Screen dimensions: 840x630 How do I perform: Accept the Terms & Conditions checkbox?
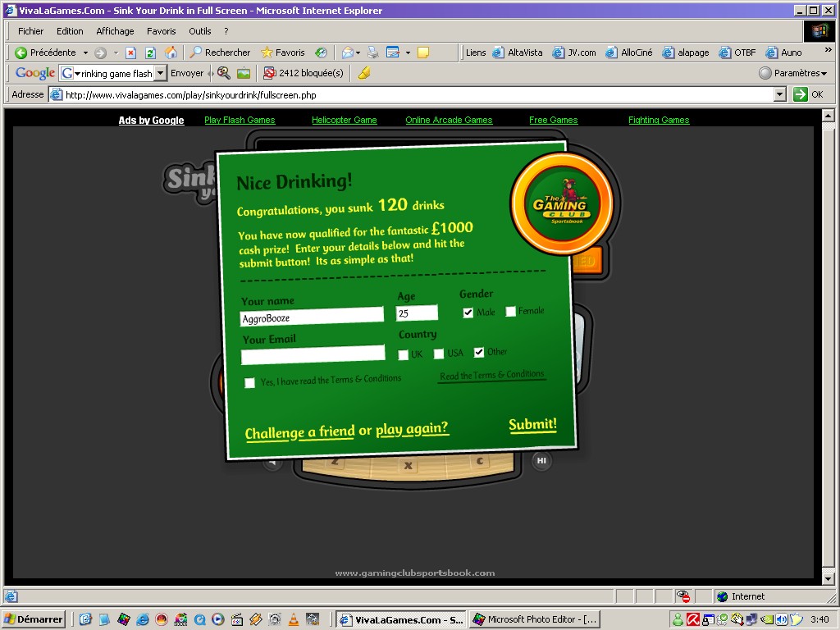[x=250, y=383]
